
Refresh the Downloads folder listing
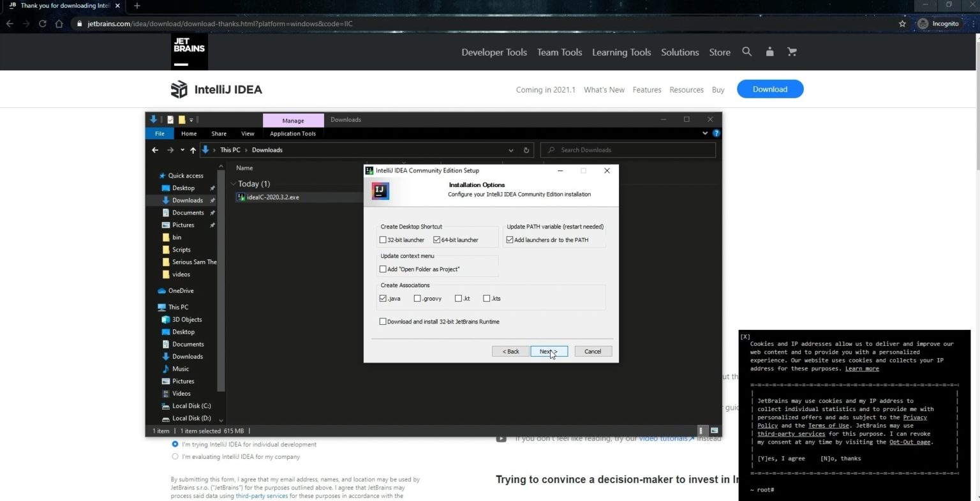[526, 150]
